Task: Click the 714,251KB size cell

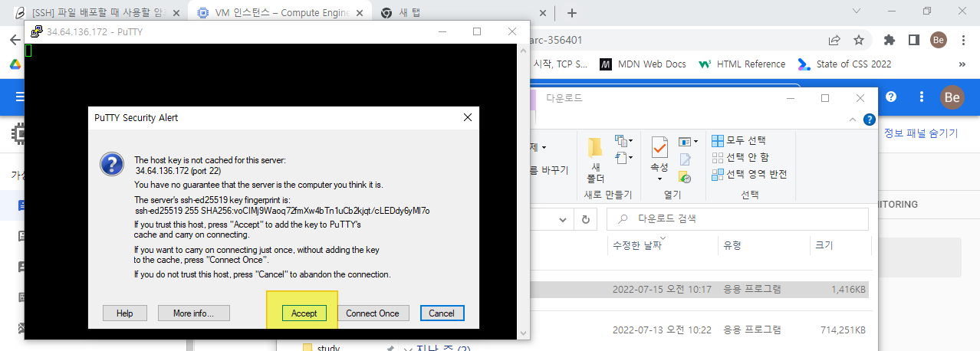Action: point(842,330)
